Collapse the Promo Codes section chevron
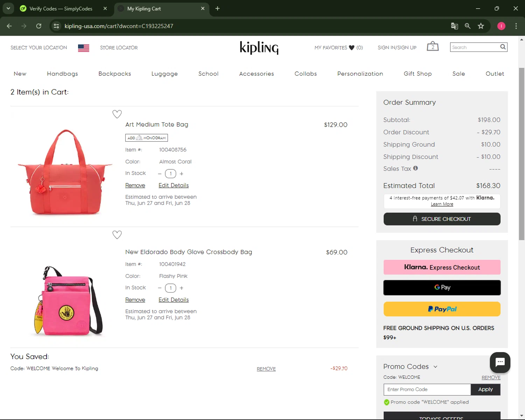The image size is (525, 420). click(x=435, y=367)
